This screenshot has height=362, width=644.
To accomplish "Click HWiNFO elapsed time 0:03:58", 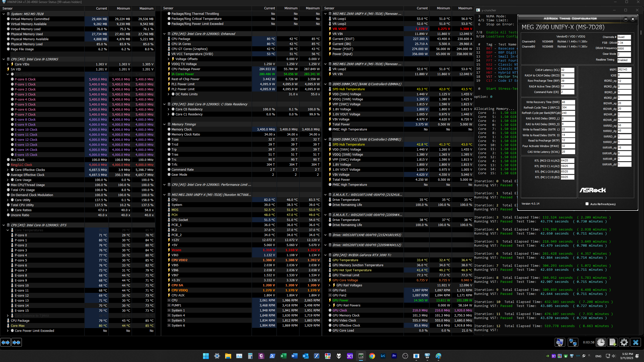I will 589,342.
